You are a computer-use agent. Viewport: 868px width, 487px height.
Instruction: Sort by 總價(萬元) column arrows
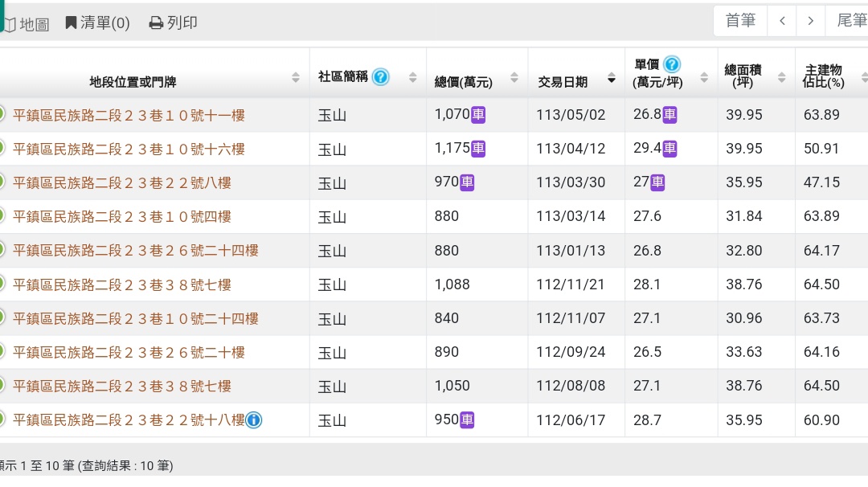(512, 79)
